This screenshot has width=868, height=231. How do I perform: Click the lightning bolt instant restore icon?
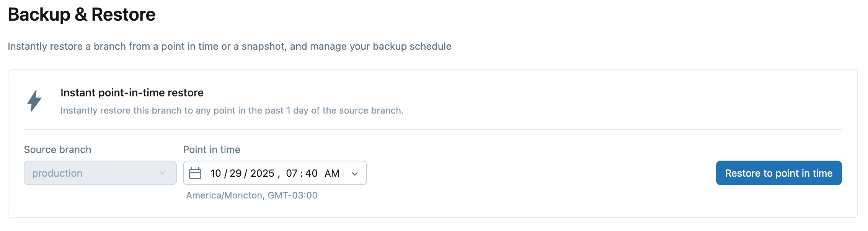click(34, 101)
